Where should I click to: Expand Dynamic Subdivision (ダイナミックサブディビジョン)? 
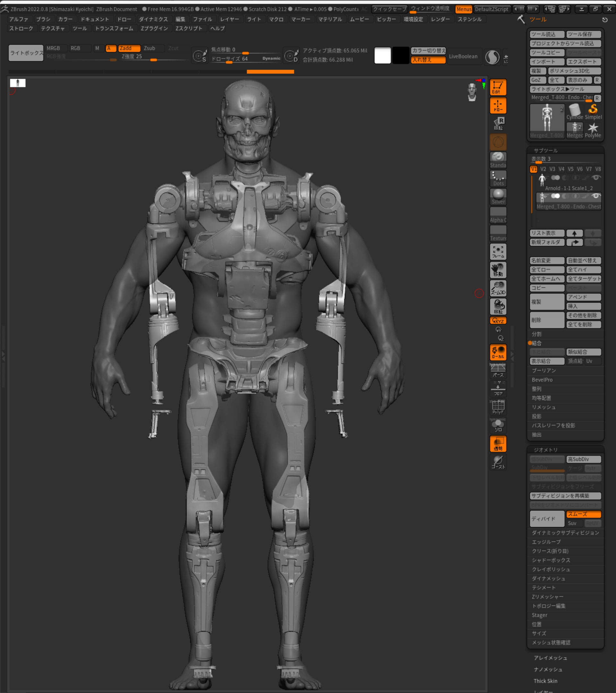[565, 533]
